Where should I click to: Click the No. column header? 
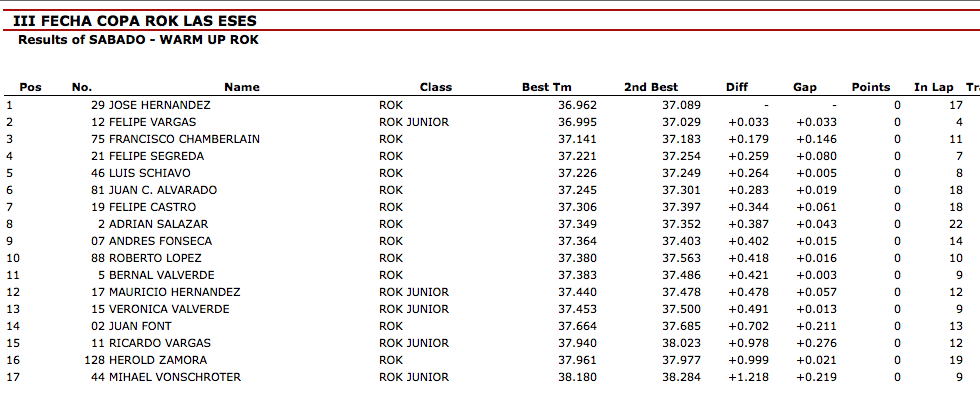(82, 87)
